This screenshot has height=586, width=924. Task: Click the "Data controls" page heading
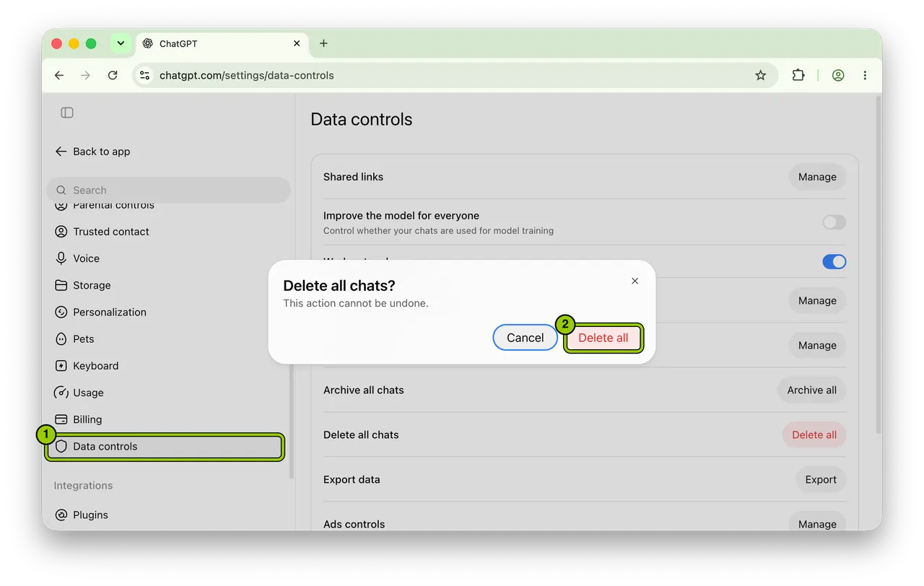click(361, 120)
